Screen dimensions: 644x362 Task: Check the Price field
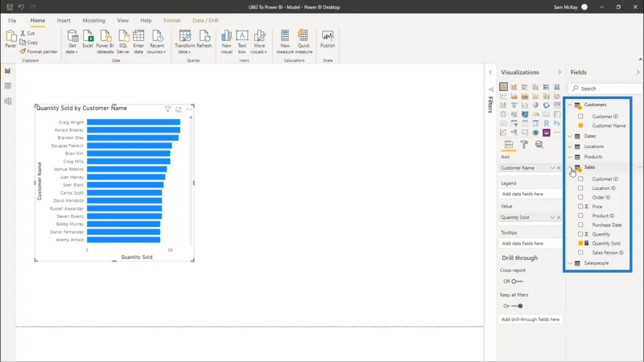pyautogui.click(x=580, y=207)
